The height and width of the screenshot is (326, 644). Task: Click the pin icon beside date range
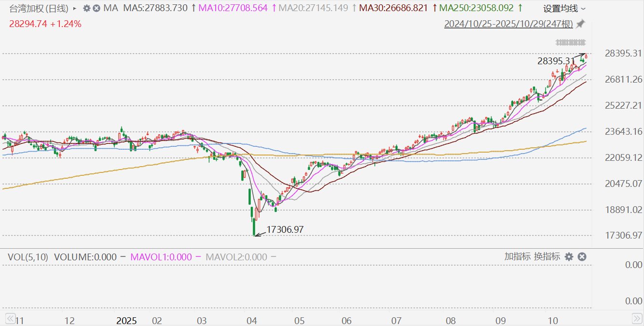pos(581,24)
